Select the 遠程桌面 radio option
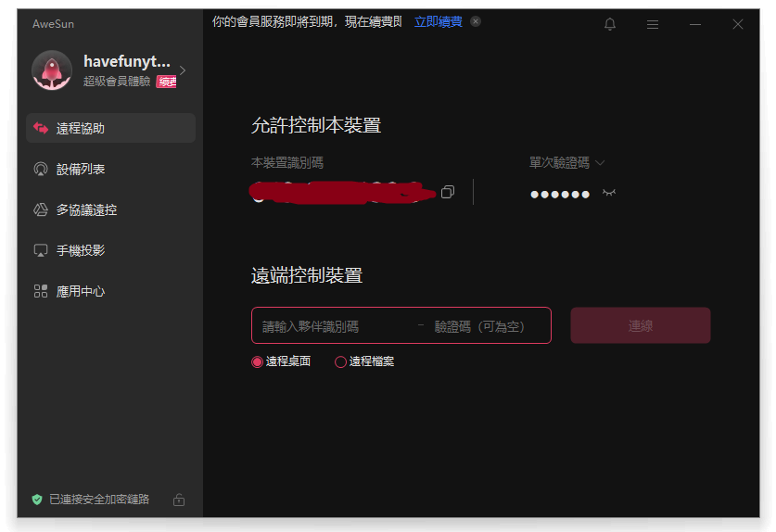 pos(281,361)
